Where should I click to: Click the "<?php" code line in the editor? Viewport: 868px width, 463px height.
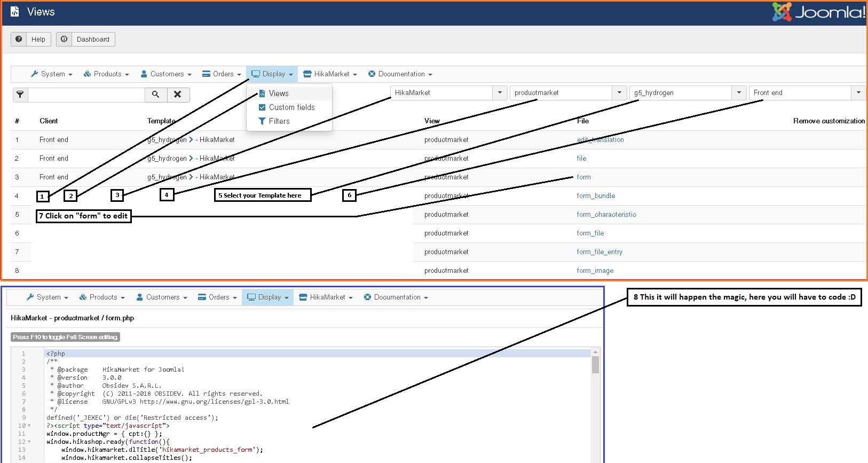coord(56,354)
